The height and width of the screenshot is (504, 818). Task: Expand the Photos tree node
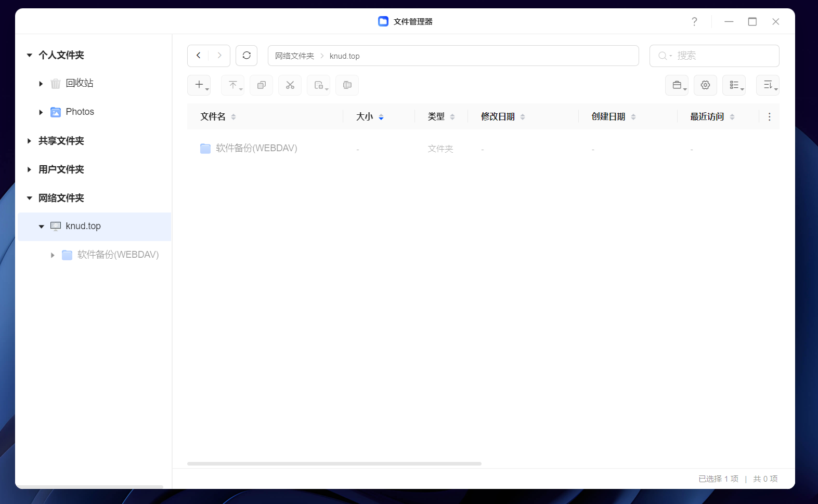tap(41, 112)
